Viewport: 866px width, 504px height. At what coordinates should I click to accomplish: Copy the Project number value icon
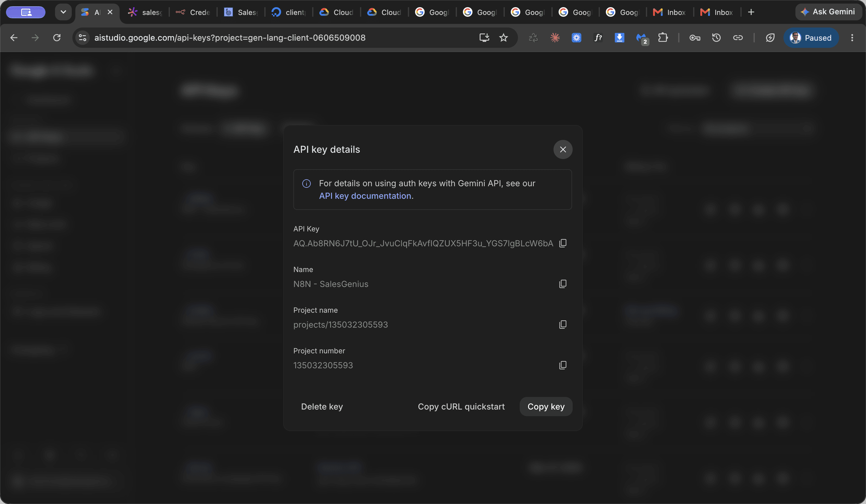pyautogui.click(x=562, y=365)
